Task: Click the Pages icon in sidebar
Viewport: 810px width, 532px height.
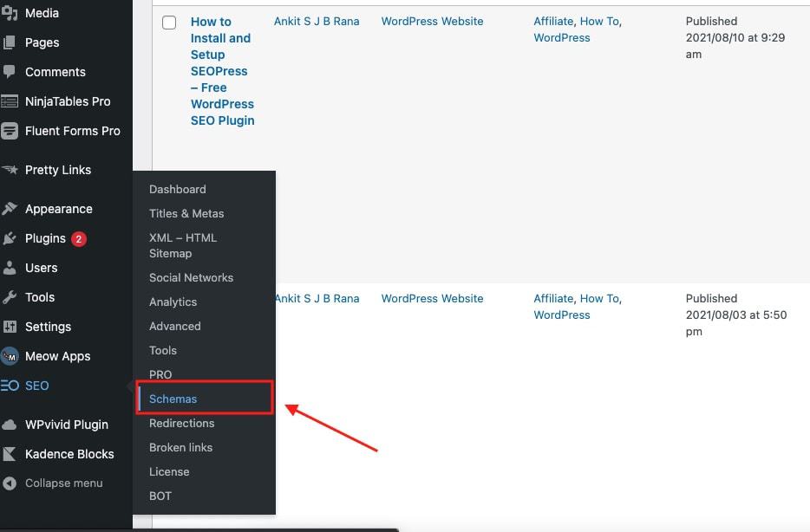Action: tap(9, 42)
